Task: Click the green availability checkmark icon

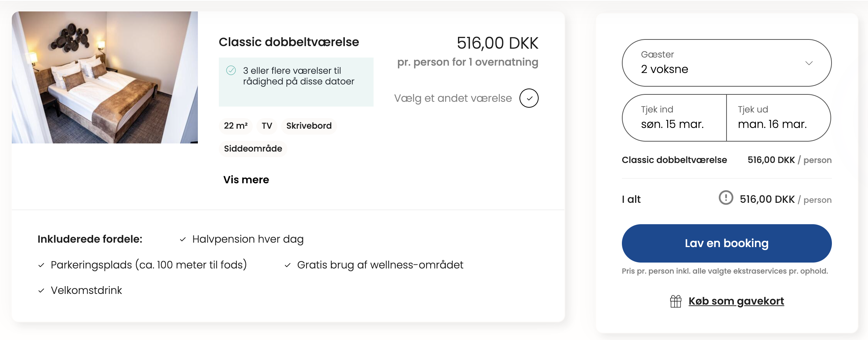Action: point(231,70)
